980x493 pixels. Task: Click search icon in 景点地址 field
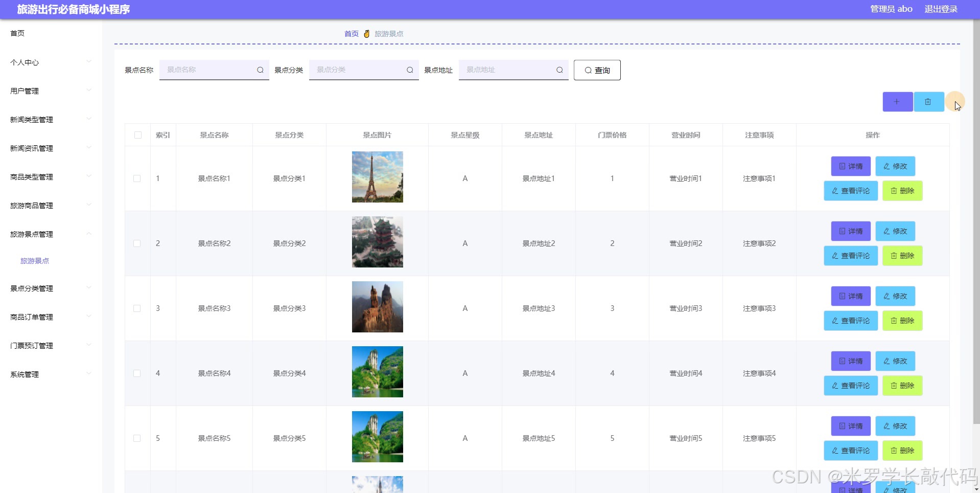click(x=559, y=70)
